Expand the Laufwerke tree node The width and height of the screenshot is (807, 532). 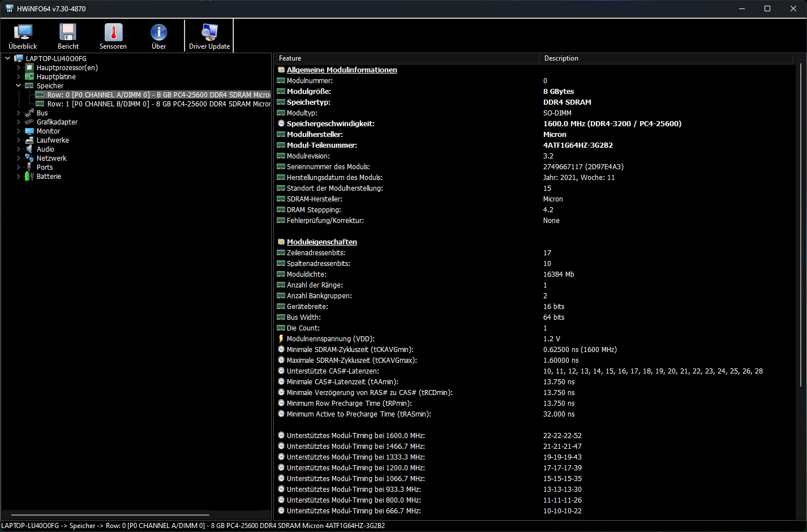18,140
